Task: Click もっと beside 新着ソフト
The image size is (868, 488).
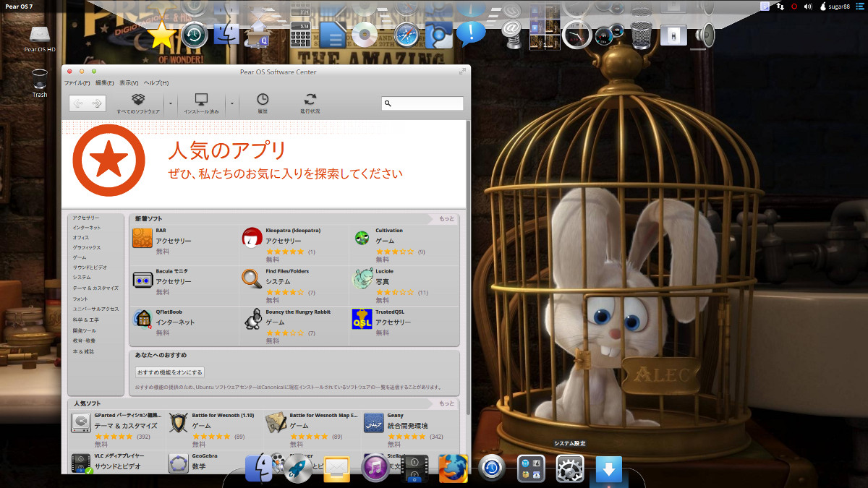Action: click(x=446, y=218)
